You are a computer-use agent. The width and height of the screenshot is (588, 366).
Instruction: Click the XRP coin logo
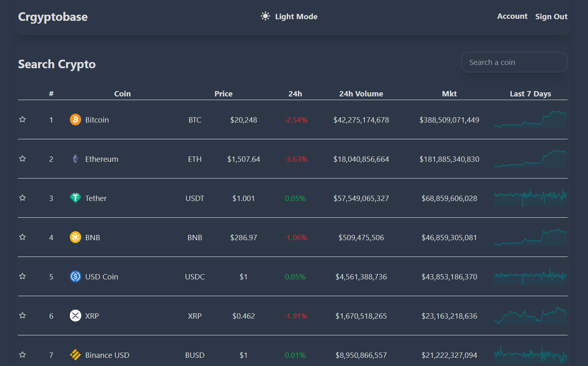click(x=75, y=316)
